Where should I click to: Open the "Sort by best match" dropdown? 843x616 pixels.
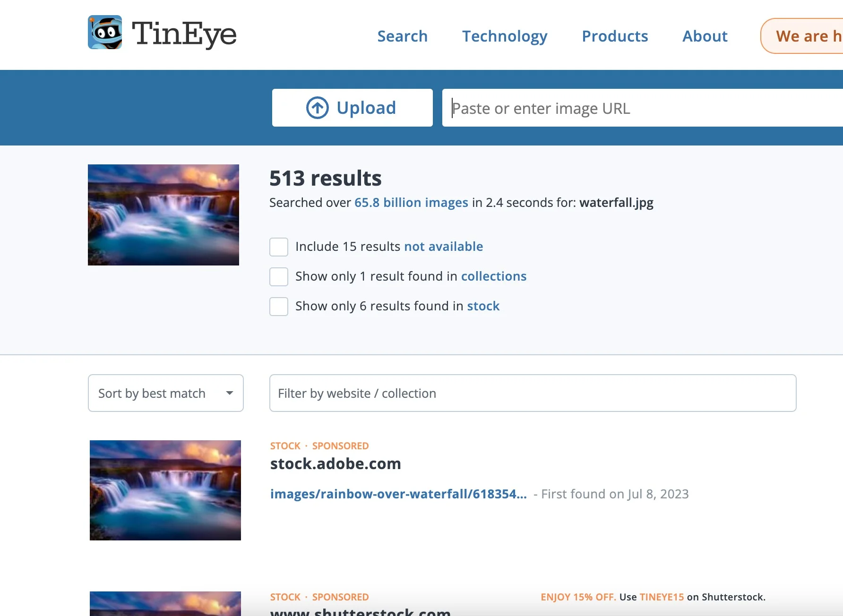165,393
